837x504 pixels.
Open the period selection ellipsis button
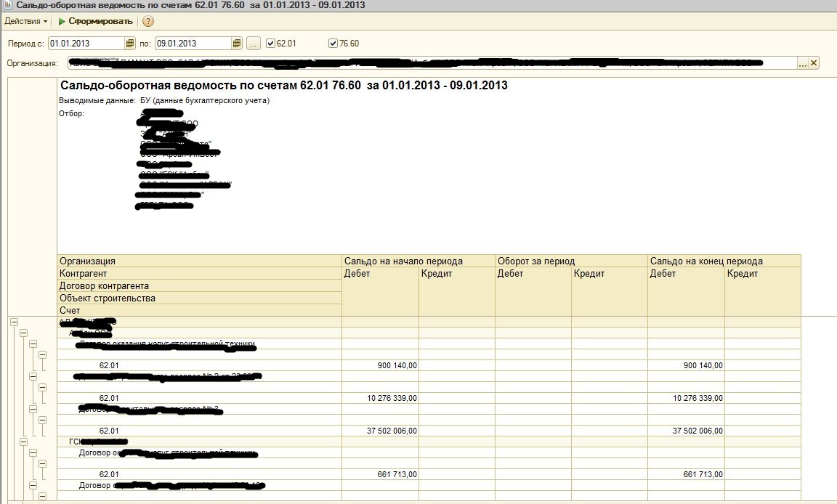[254, 43]
